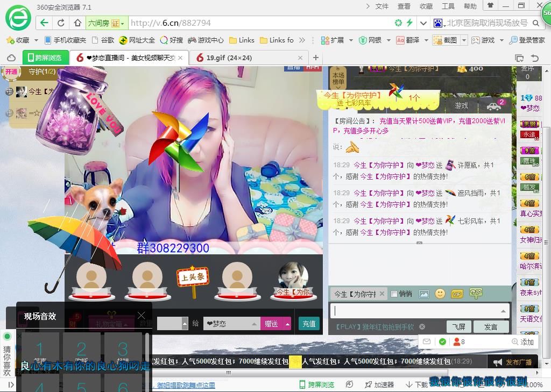
Task: Open the 查看 menu
Action: tap(404, 6)
